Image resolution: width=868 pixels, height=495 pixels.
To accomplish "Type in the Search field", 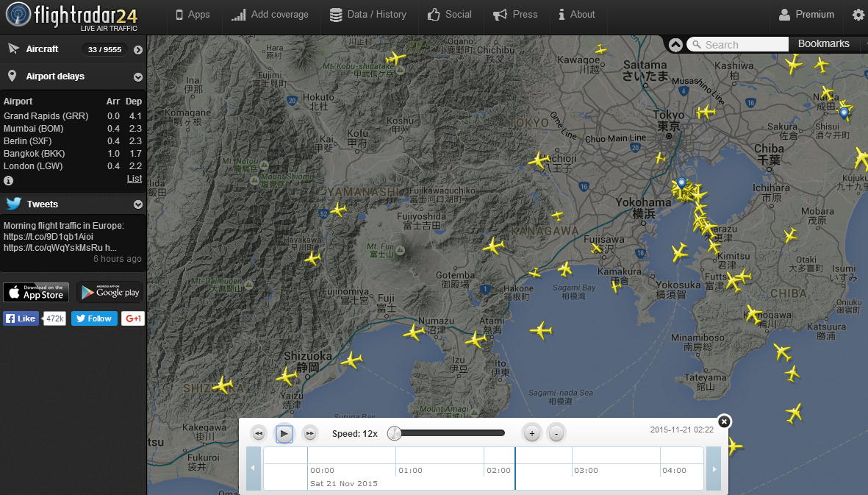I will (x=744, y=45).
